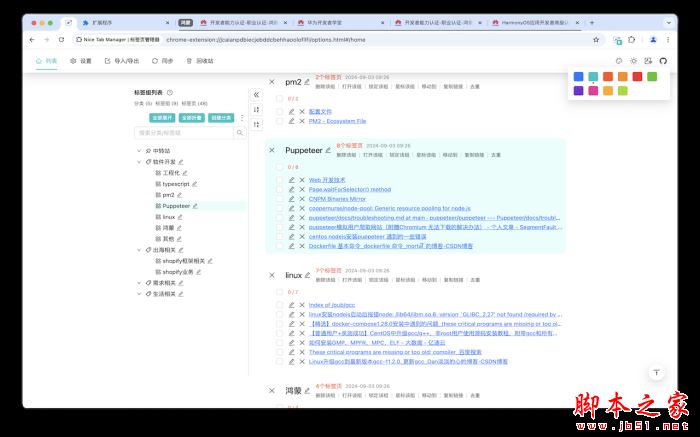Click the edit pencil beside typescript in tree
Screen dimensions: 700x437
[x=194, y=184]
